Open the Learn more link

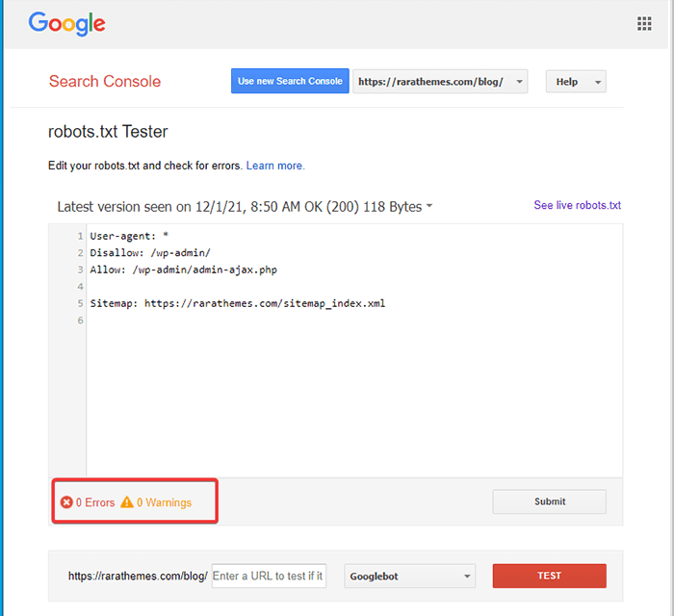(275, 166)
